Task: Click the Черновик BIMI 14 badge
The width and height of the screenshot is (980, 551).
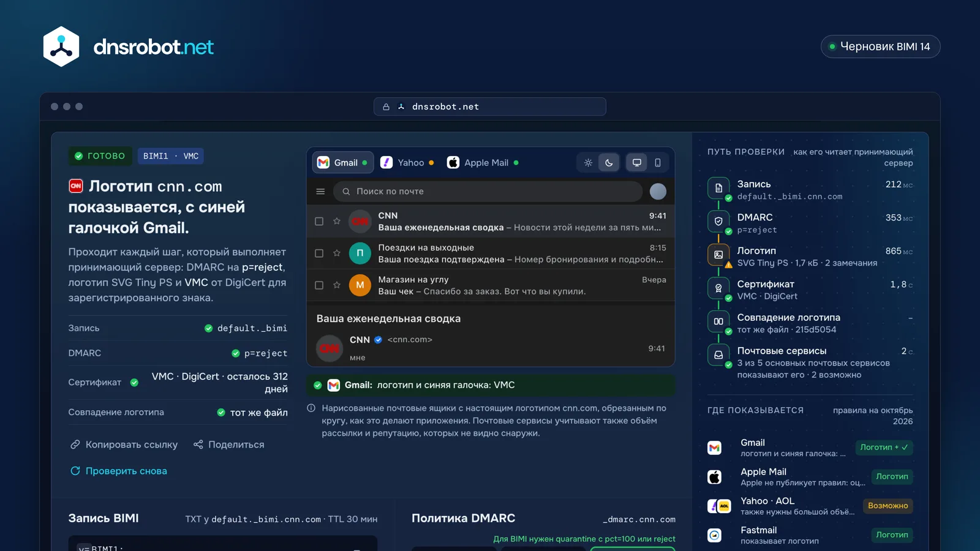Action: (x=880, y=47)
